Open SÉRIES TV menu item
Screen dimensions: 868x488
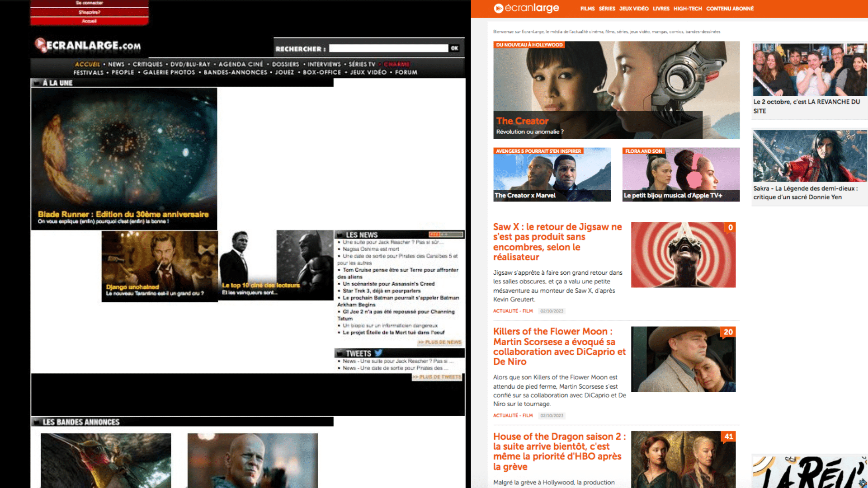pos(362,64)
